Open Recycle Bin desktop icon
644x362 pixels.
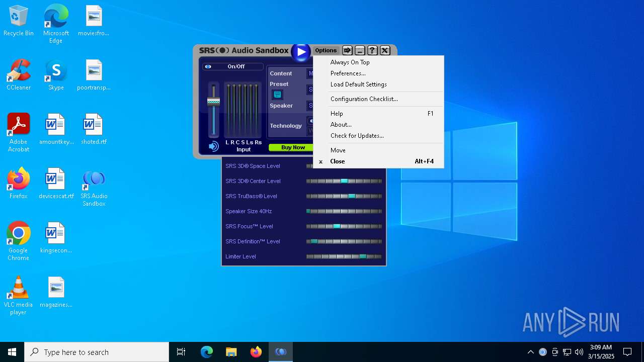(19, 21)
